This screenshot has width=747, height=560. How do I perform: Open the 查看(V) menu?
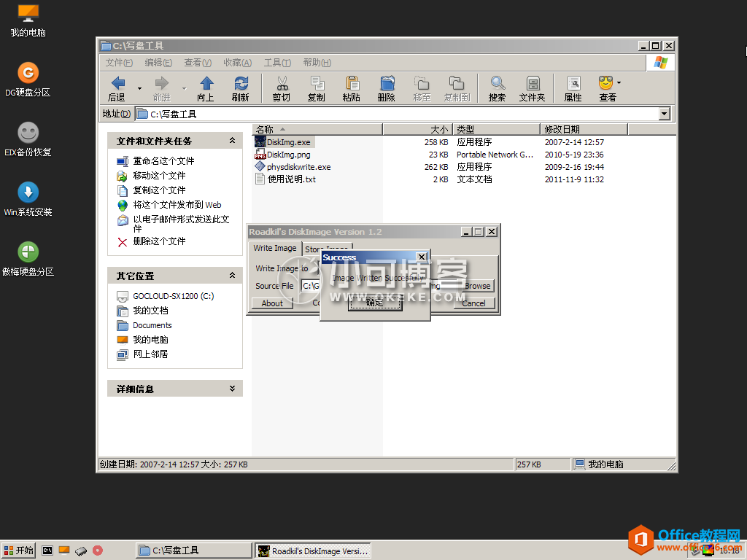click(x=198, y=63)
